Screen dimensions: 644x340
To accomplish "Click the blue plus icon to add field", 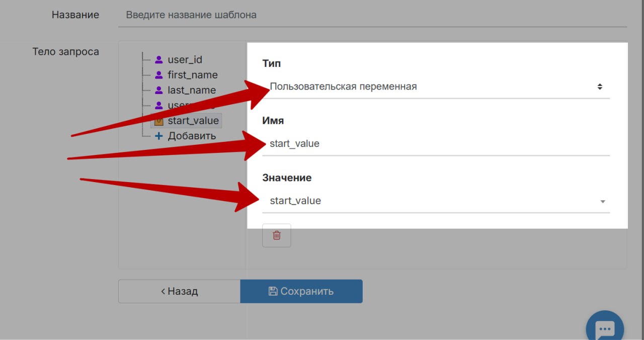I will coord(159,136).
